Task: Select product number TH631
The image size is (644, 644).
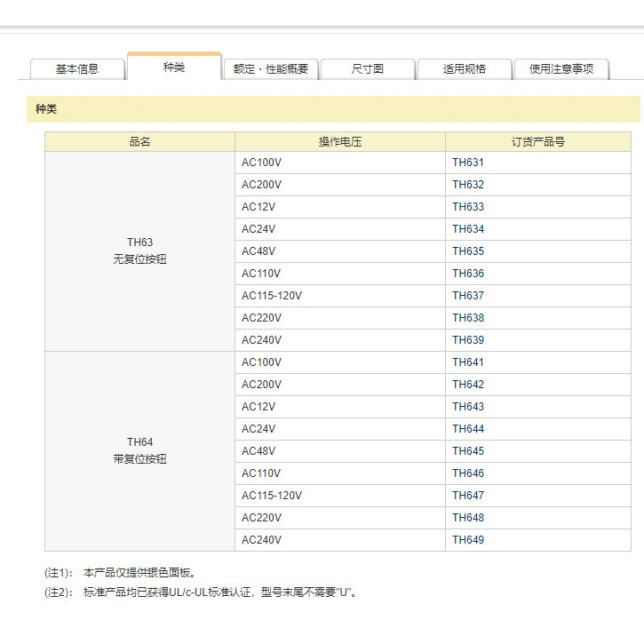Action: [468, 163]
